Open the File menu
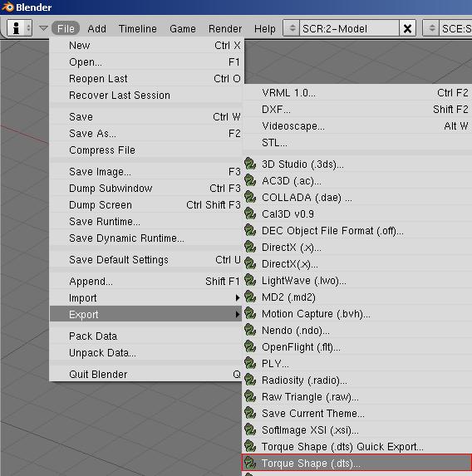Image resolution: width=472 pixels, height=476 pixels. pos(66,28)
